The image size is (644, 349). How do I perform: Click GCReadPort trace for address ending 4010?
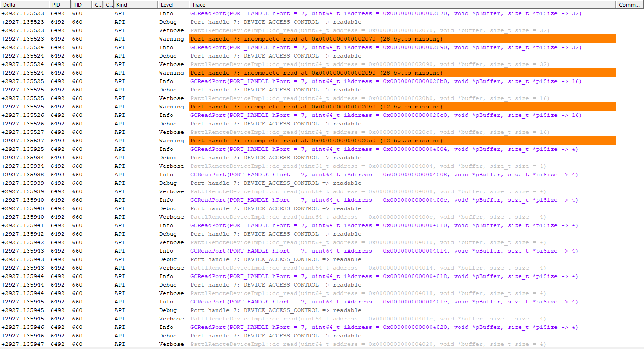pyautogui.click(x=384, y=225)
